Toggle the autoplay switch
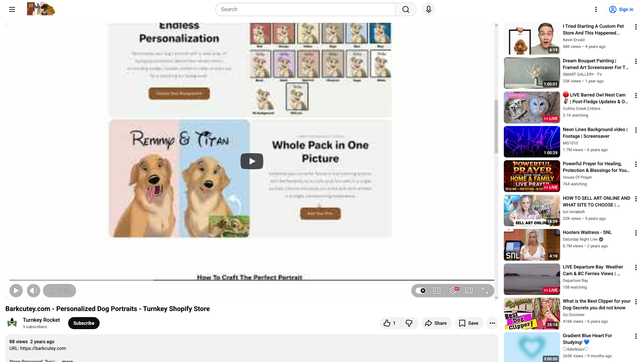Screen dimensions: 644x362 [x=421, y=291]
